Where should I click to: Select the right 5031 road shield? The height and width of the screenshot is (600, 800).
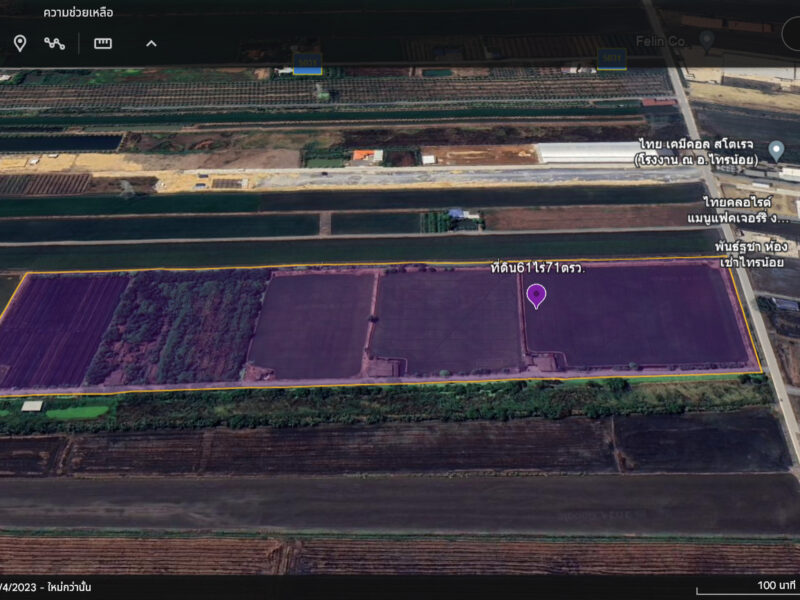click(x=611, y=59)
